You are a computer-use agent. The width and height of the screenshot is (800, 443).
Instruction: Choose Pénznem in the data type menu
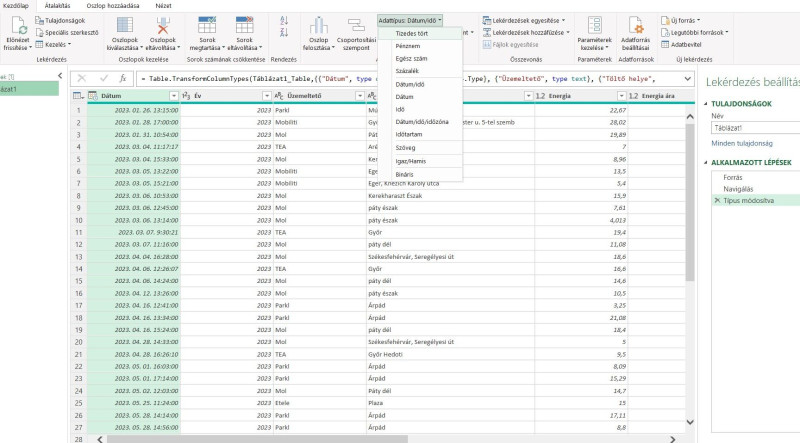(x=420, y=46)
